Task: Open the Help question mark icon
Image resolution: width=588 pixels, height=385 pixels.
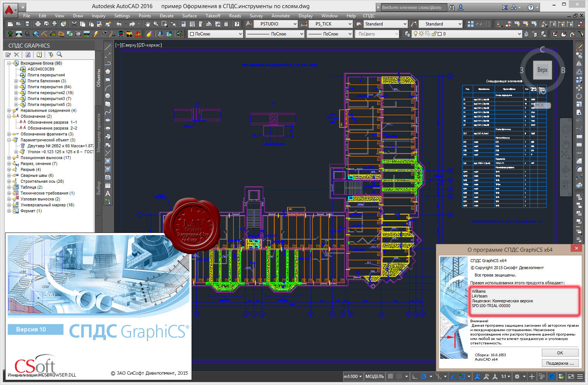Action: 237,24
